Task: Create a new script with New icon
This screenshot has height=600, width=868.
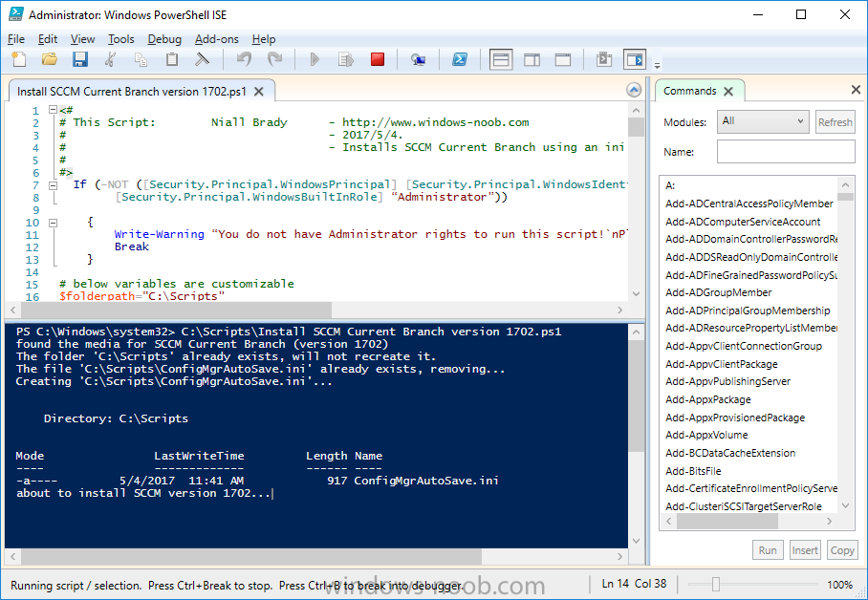Action: (19, 59)
